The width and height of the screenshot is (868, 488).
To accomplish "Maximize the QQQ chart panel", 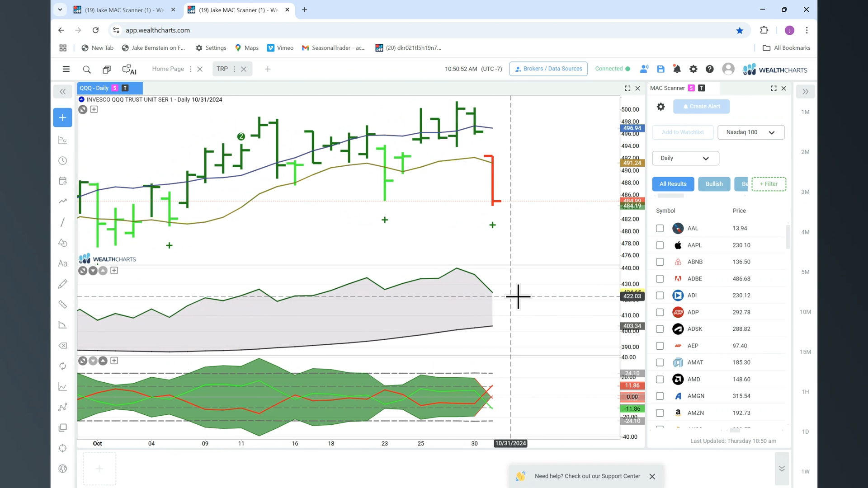I will coord(627,89).
